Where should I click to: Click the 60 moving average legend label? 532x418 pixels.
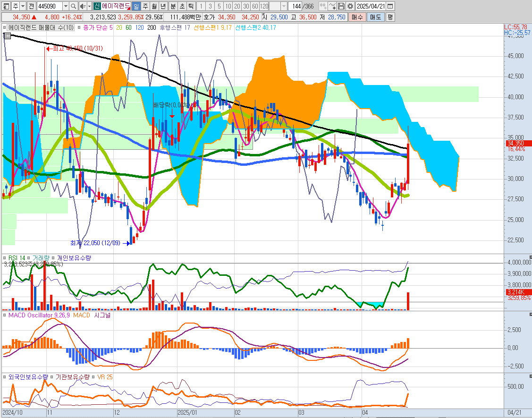click(x=128, y=27)
